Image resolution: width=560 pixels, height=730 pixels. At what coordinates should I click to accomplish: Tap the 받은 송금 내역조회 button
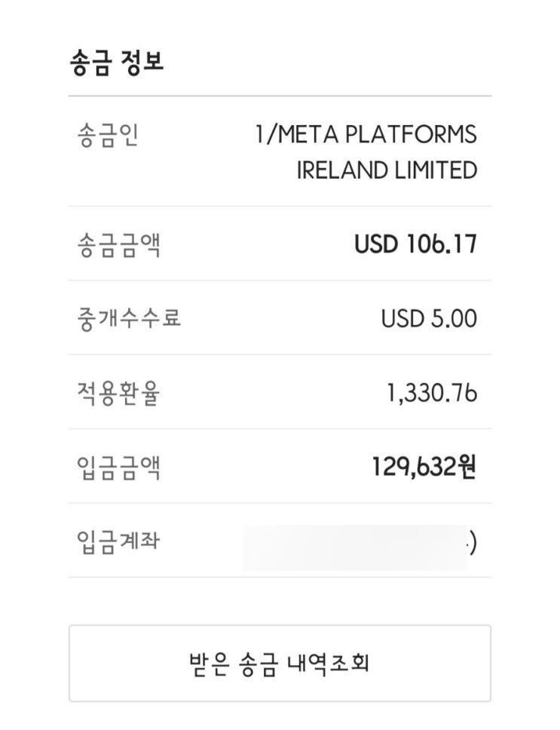(280, 663)
